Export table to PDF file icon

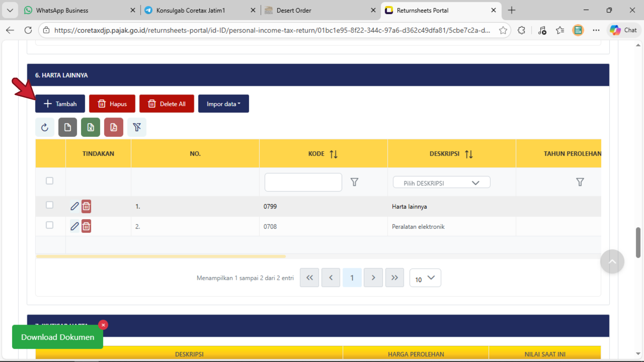click(x=114, y=128)
